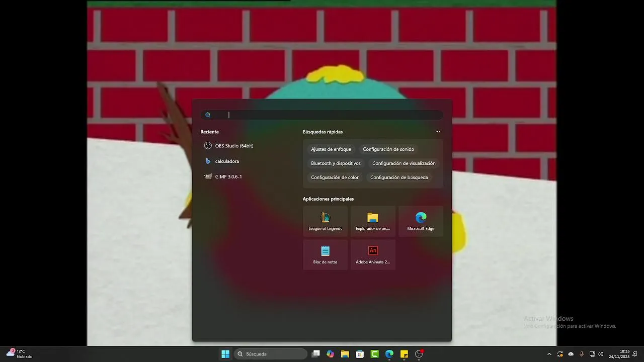Switch to OBS Studio on taskbar
Image resolution: width=644 pixels, height=362 pixels.
(419, 354)
